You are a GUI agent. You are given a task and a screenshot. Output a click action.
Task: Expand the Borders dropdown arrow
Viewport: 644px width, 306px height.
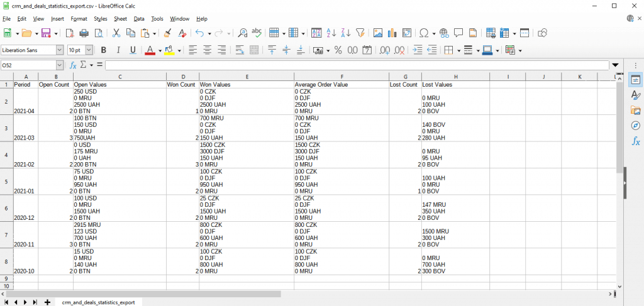tap(458, 50)
